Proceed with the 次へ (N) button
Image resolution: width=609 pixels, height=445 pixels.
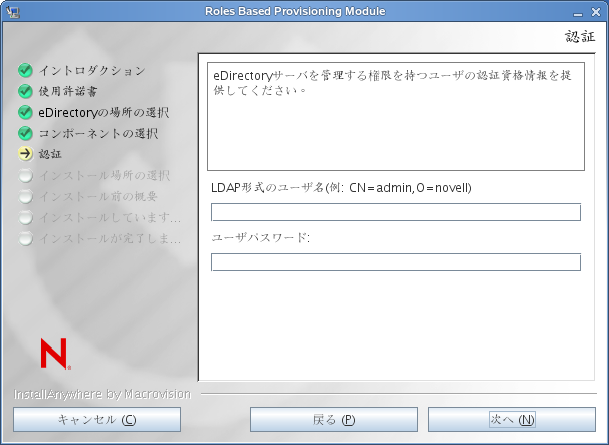tap(512, 419)
